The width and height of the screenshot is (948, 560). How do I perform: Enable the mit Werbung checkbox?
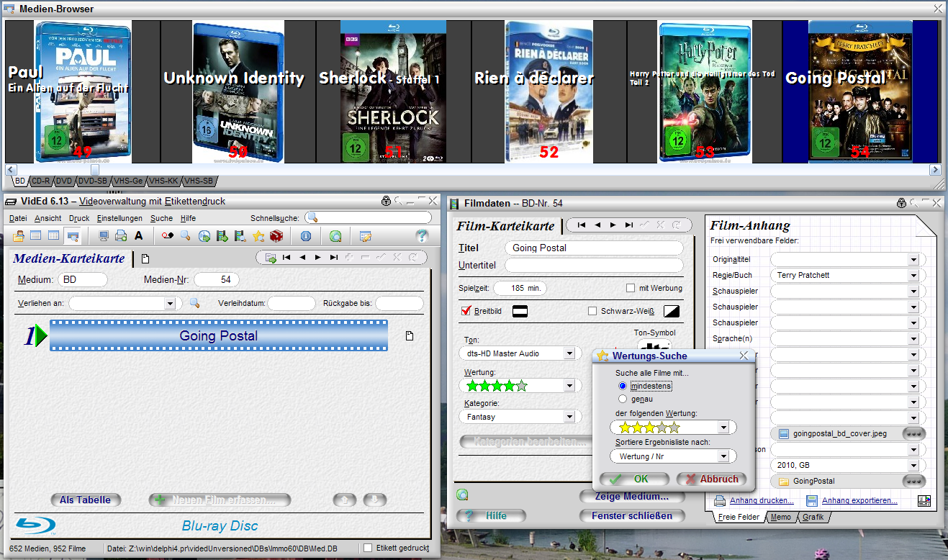click(x=631, y=288)
